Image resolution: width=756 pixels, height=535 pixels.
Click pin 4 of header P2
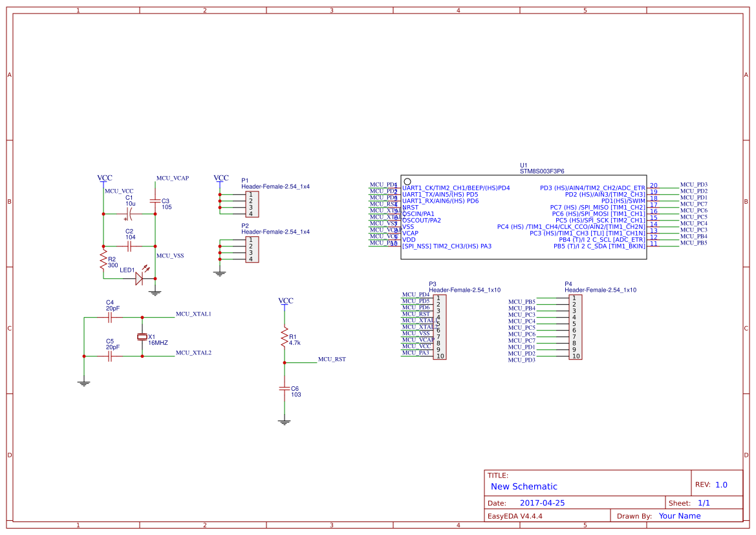pos(251,259)
